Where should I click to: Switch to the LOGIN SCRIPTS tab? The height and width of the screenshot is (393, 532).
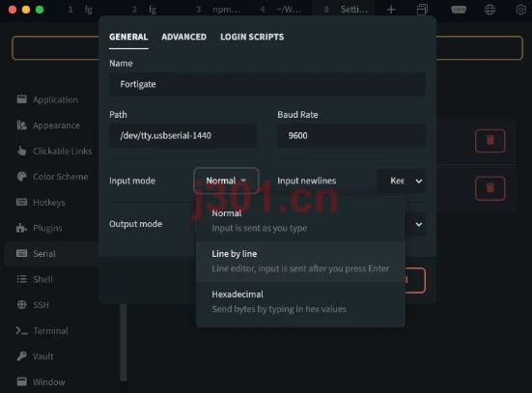[x=252, y=37]
